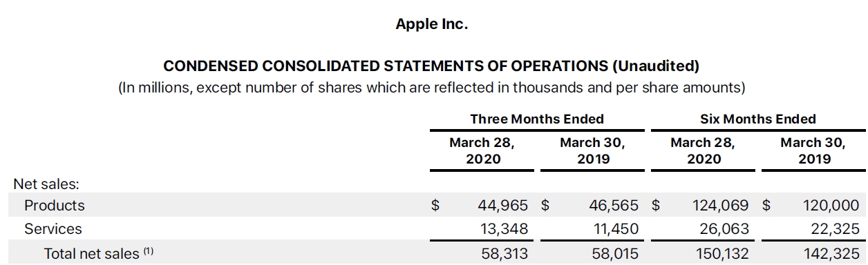This screenshot has width=868, height=265.
Task: Click the Six Months Ended column header
Action: pos(758,119)
